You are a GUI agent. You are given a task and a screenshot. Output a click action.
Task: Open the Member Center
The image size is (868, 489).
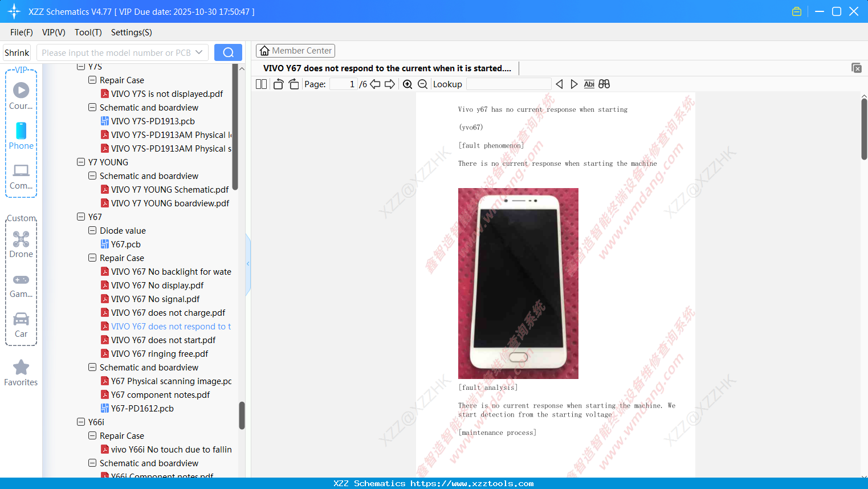(x=295, y=50)
